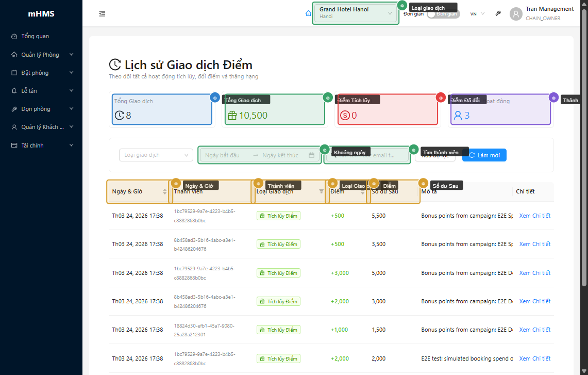588x375 pixels.
Task: Click the page's vertical scrollbar
Action: 584,144
